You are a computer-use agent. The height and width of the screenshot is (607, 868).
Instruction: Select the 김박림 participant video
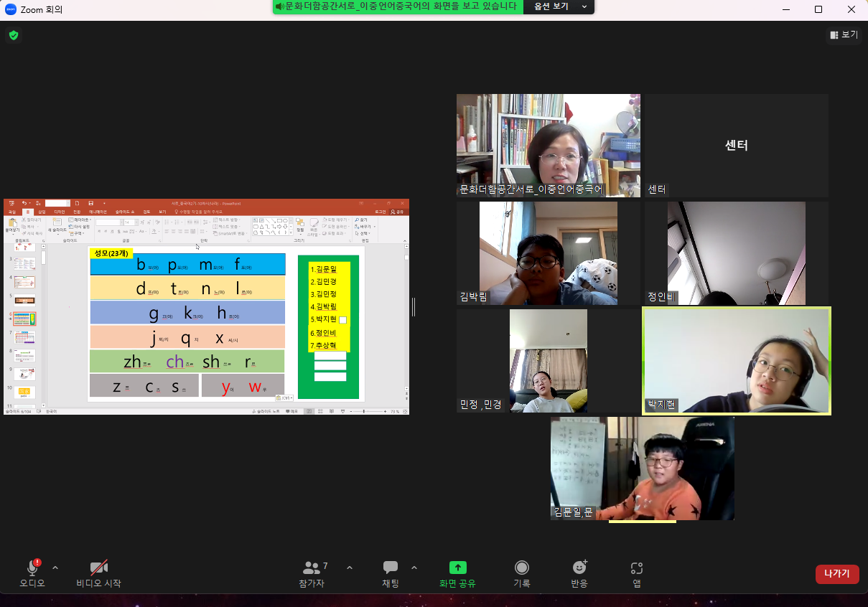click(x=549, y=253)
